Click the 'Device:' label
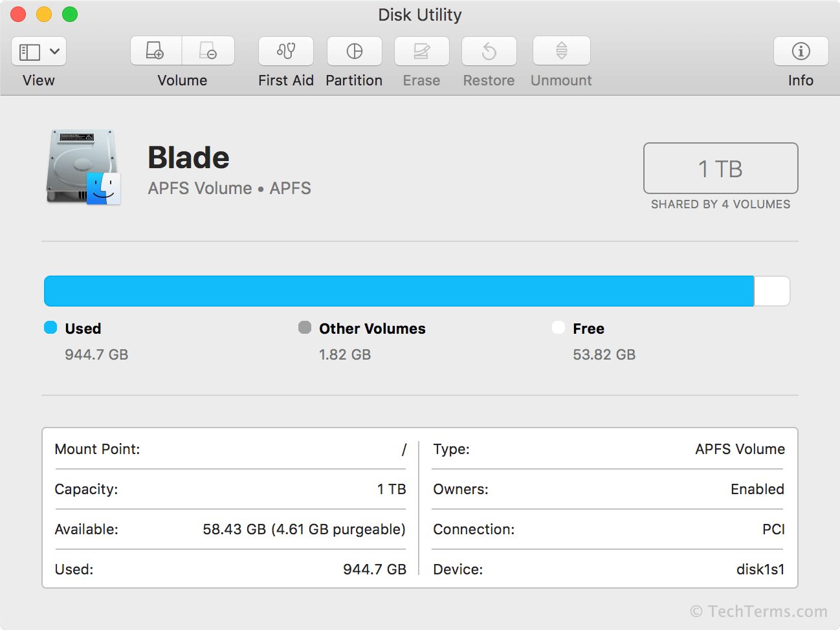This screenshot has height=630, width=840. [458, 569]
